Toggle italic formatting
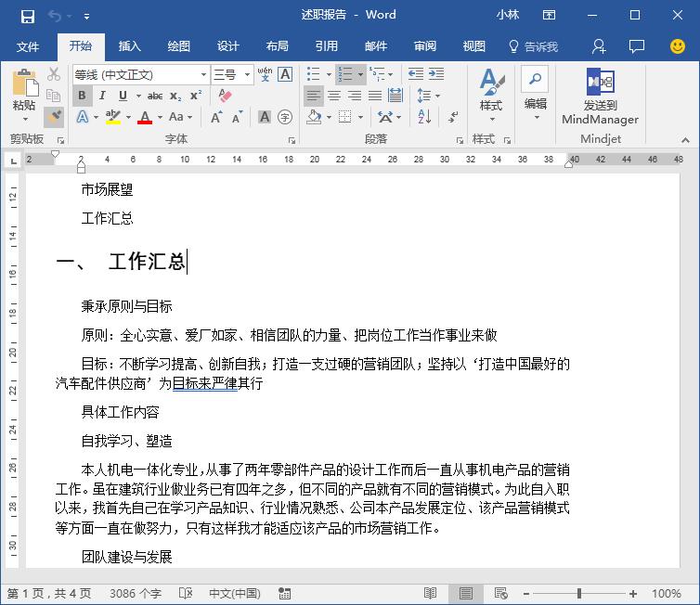Viewport: 700px width, 605px height. 102,96
